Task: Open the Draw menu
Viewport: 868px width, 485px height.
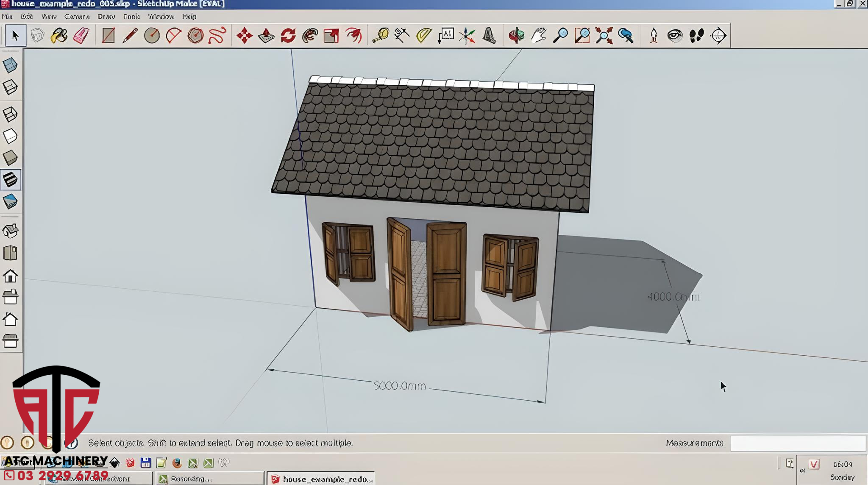Action: (106, 17)
